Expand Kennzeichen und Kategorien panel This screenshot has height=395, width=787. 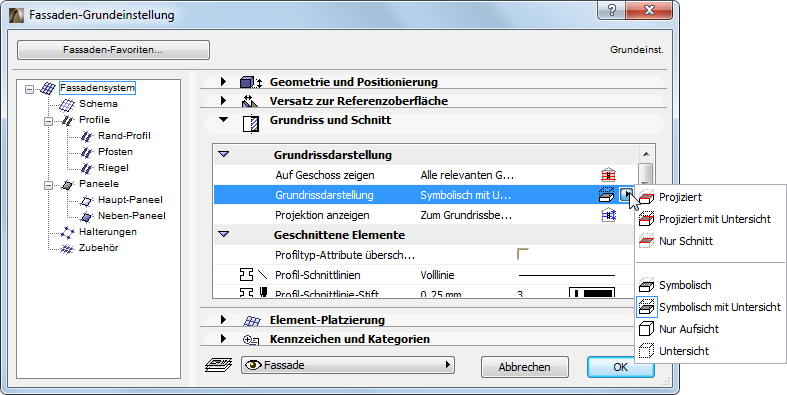223,339
